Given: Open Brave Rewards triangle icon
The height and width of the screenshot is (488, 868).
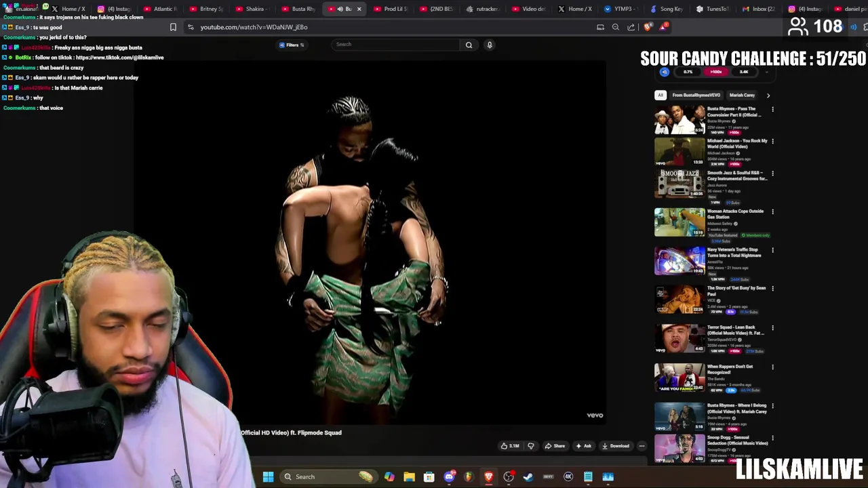Looking at the screenshot, I should [663, 27].
